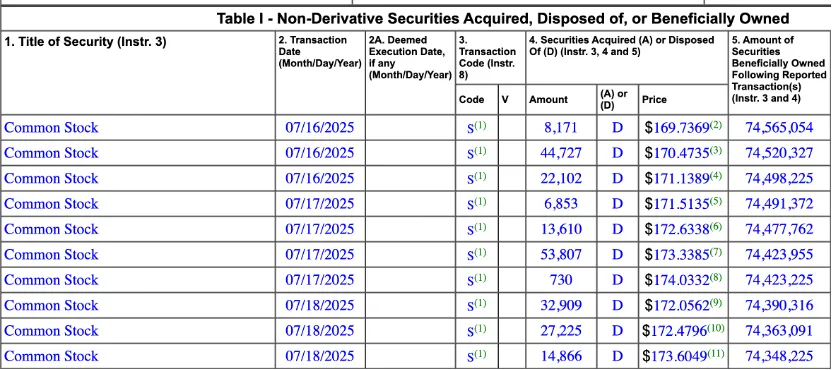Select amount 32,909 on 07/18/2025
This screenshot has width=832, height=370.
pyautogui.click(x=561, y=306)
